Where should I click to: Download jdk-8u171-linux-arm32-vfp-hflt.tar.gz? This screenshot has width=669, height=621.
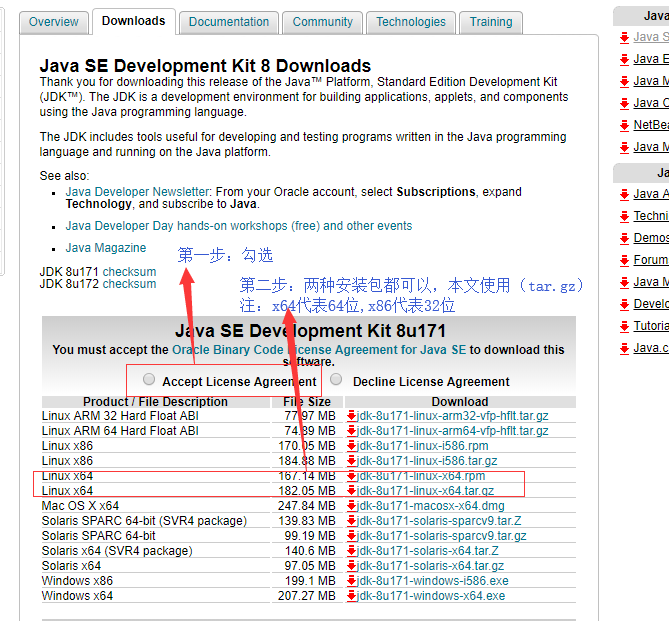[x=453, y=416]
